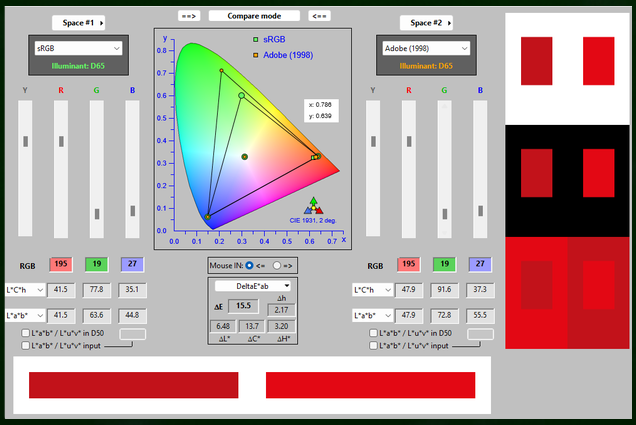This screenshot has width=636, height=425.
Task: Click the sRGB green primary vertex marker
Action: (241, 95)
